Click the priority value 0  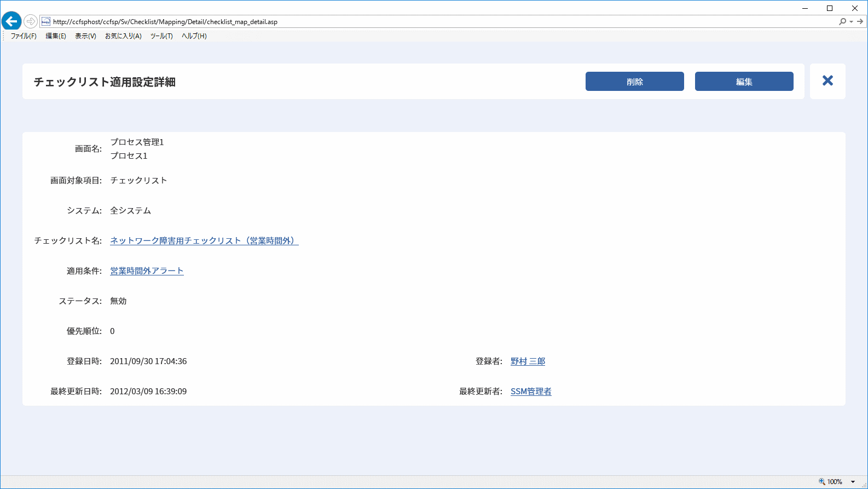point(112,331)
